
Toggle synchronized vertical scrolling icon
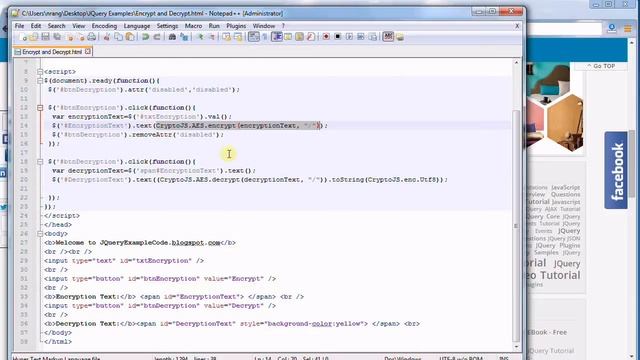[x=226, y=37]
